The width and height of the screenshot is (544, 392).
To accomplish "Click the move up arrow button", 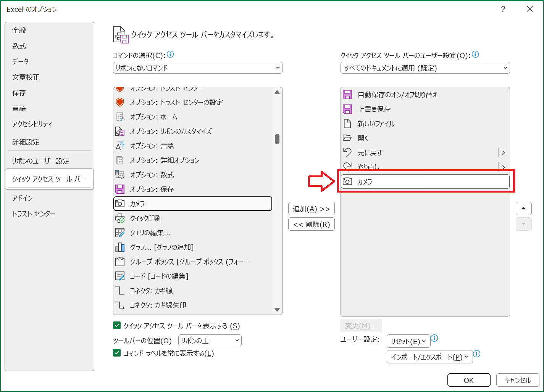I will [x=524, y=209].
